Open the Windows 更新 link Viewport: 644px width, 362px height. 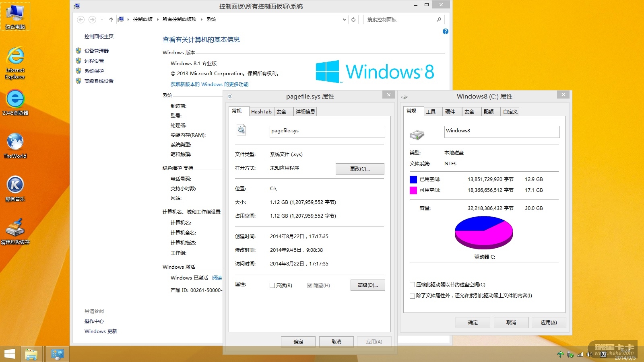click(x=101, y=331)
